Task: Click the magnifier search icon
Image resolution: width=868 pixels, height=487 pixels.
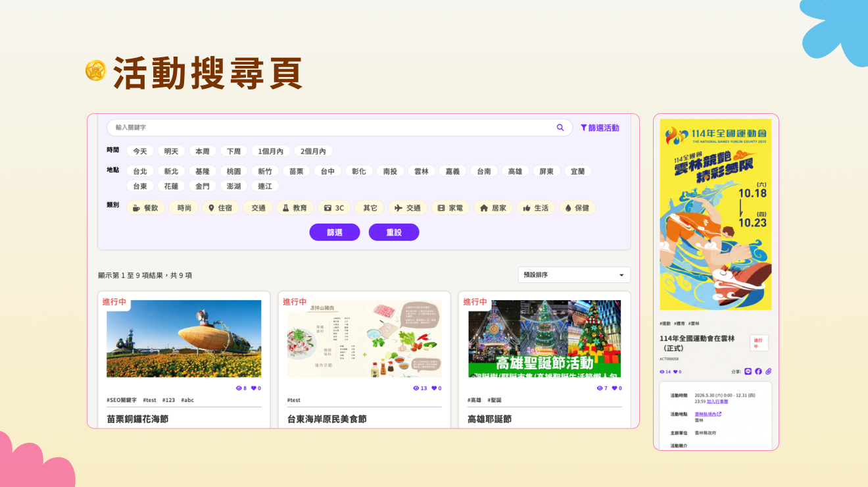Action: (x=560, y=128)
